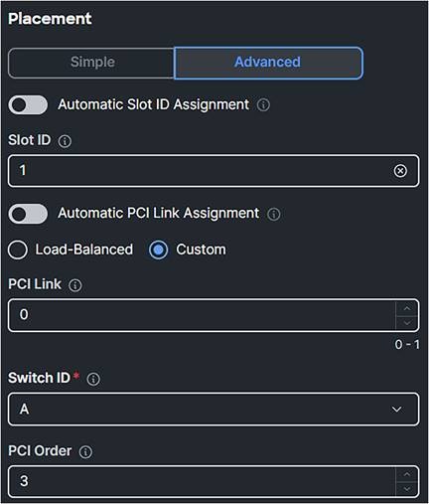Click the info icon next to PCI Link label
The height and width of the screenshot is (504, 429).
click(75, 285)
